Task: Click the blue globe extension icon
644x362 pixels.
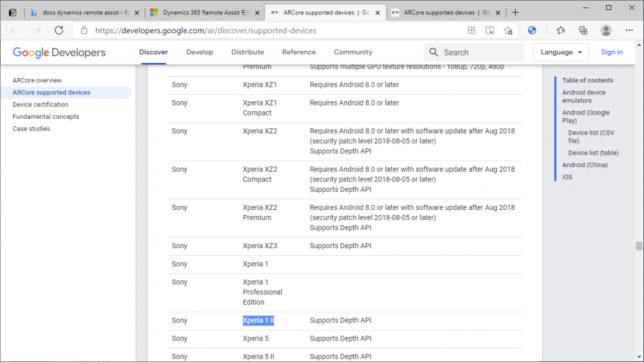Action: (532, 30)
